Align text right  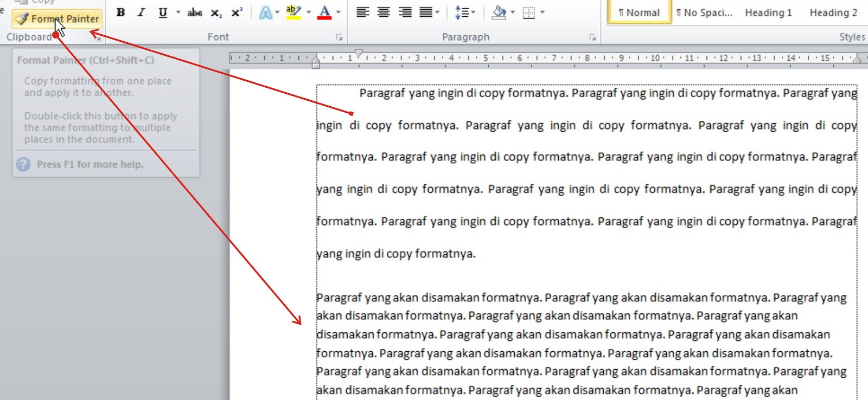click(405, 12)
